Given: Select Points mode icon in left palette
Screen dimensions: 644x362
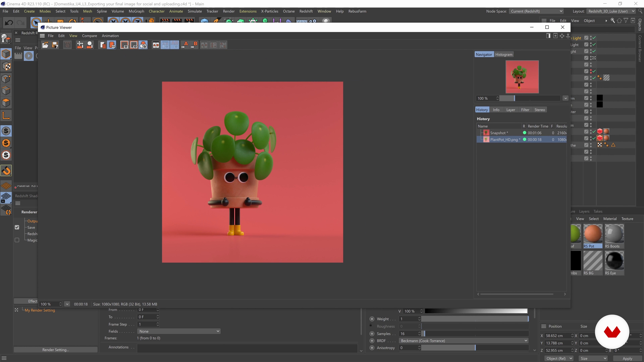Looking at the screenshot, I should (6, 78).
